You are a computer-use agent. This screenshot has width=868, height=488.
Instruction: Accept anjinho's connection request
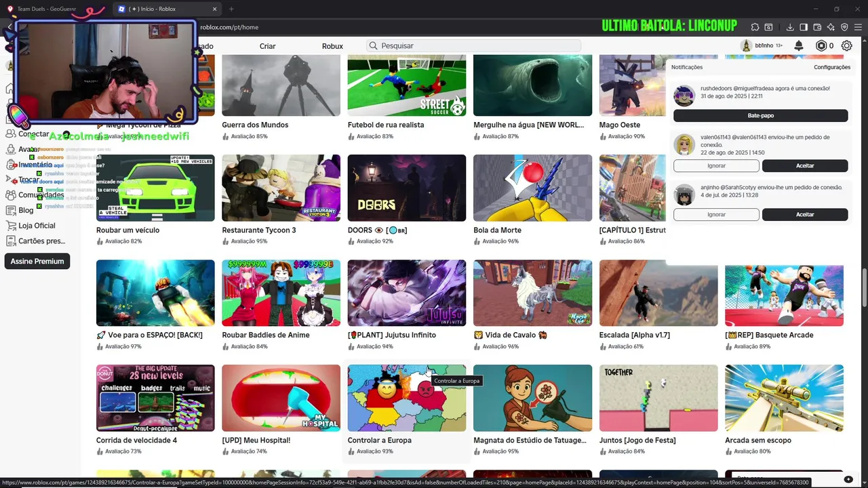(805, 215)
